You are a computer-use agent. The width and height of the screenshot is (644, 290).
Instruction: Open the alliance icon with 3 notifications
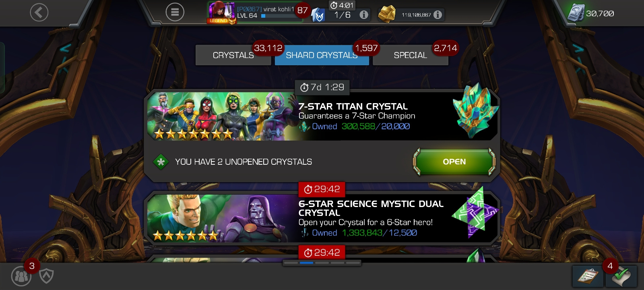tap(21, 276)
